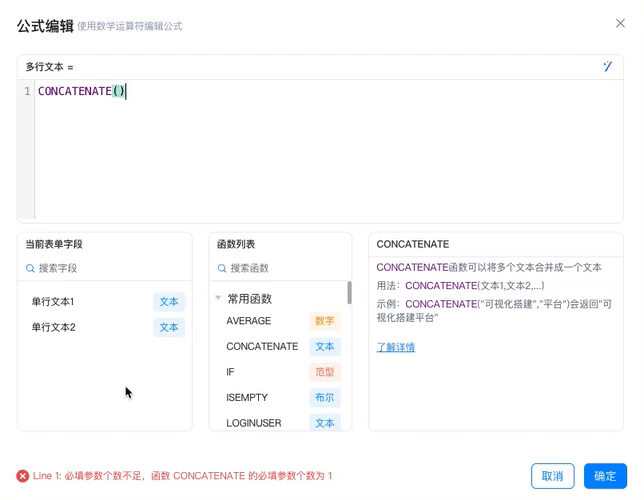
Task: Click the CONCATENATE description panel title
Action: (412, 244)
